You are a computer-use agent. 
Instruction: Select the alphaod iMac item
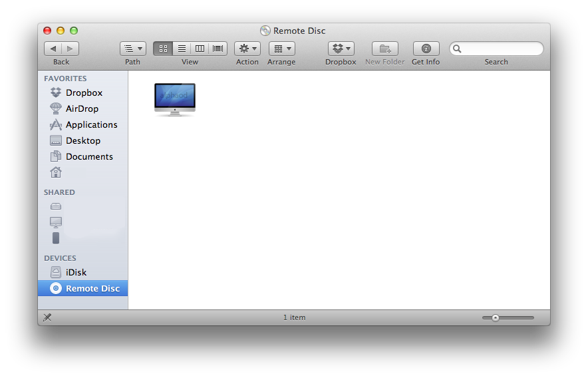pyautogui.click(x=175, y=100)
